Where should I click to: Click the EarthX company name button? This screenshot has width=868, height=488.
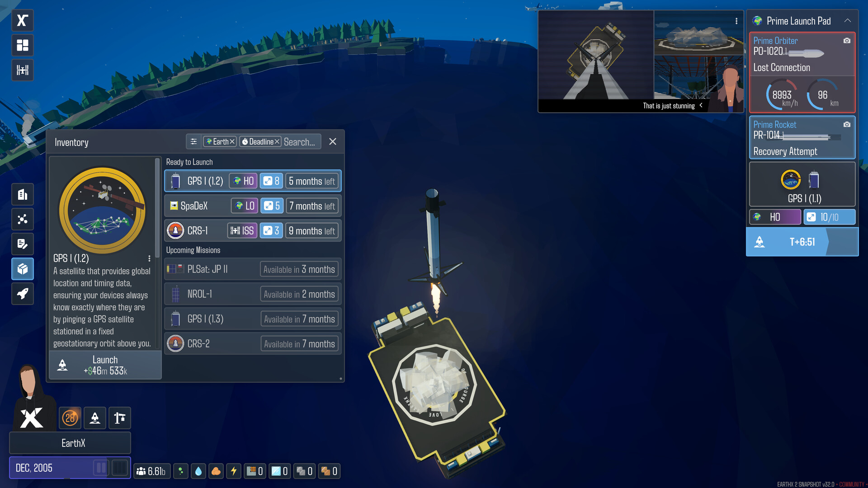70,443
